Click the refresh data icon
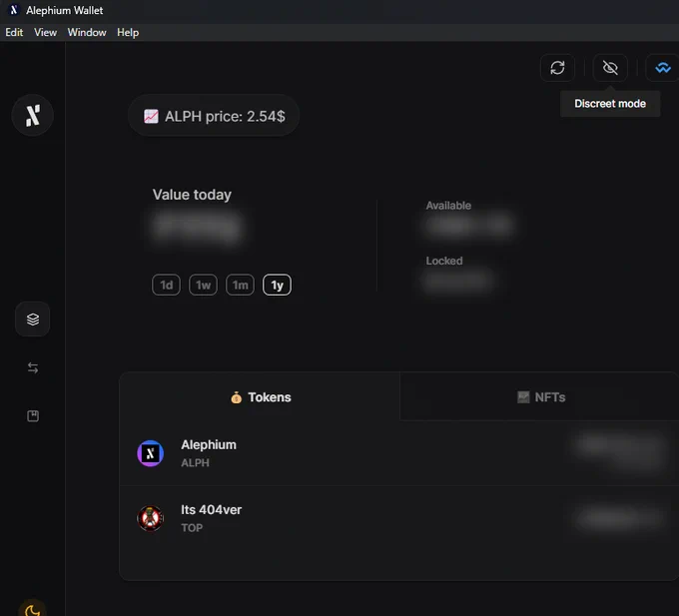This screenshot has height=616, width=679. click(557, 68)
